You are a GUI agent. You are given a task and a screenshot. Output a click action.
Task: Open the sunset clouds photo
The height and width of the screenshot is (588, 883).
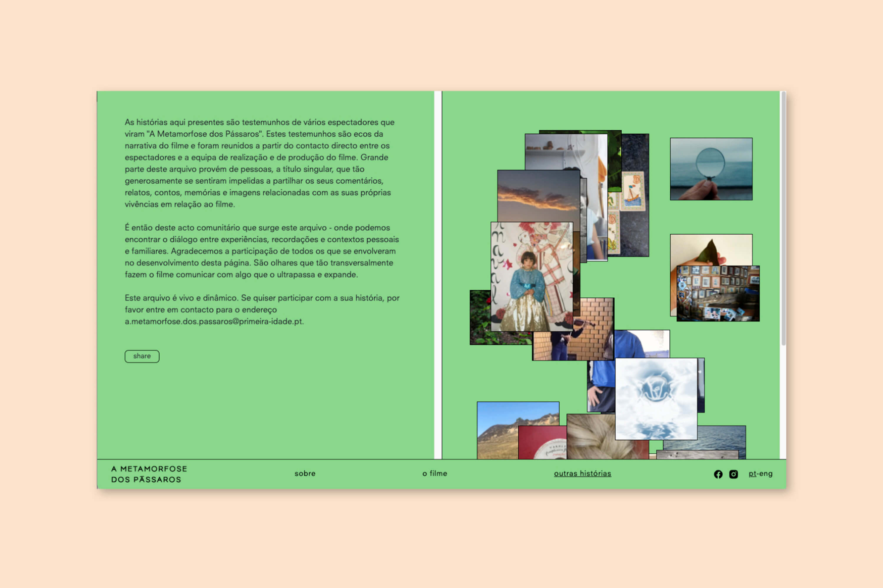point(537,196)
